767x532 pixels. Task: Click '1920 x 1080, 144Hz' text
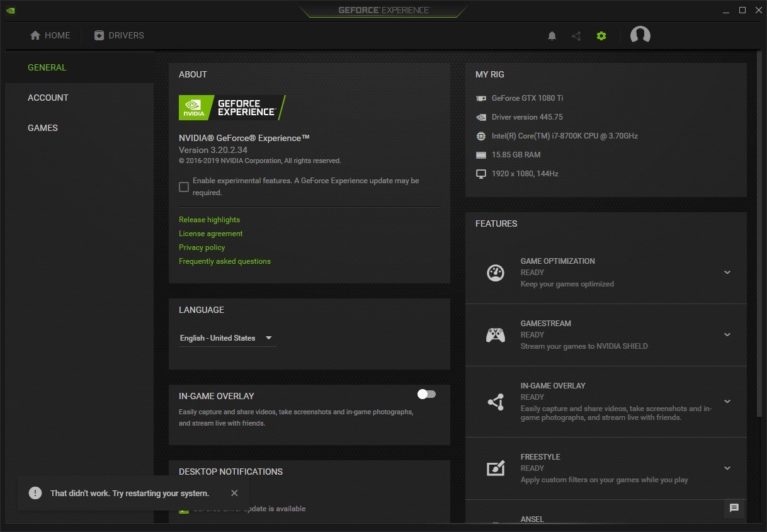525,174
